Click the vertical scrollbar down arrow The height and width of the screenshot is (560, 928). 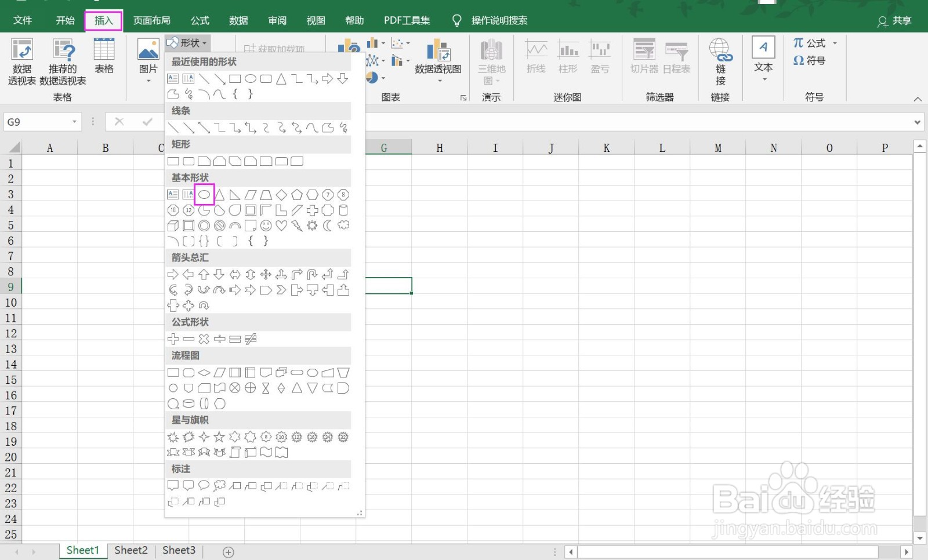(x=920, y=538)
